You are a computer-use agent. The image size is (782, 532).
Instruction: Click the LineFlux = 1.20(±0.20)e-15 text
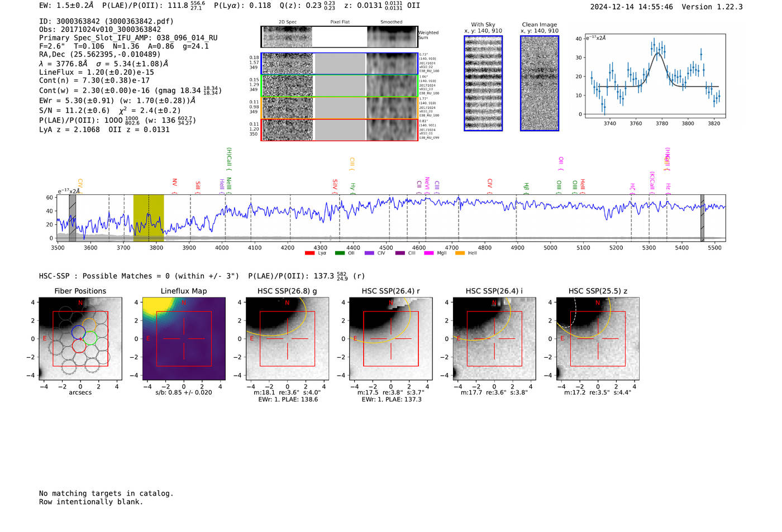click(x=97, y=72)
